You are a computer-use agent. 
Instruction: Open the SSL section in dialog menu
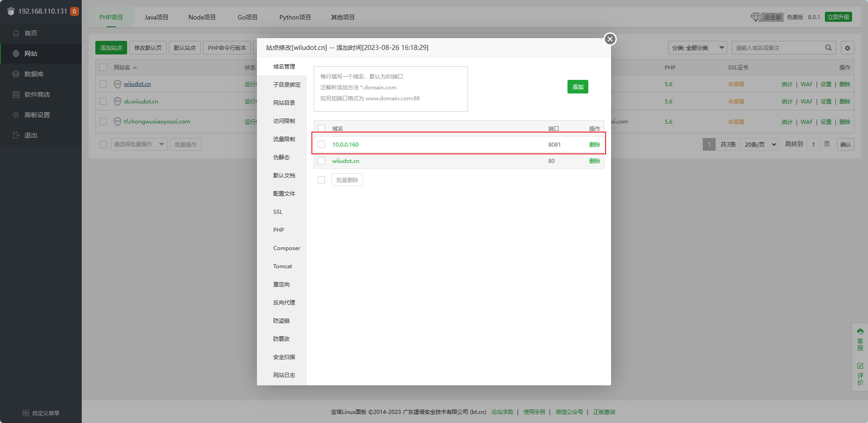tap(278, 212)
